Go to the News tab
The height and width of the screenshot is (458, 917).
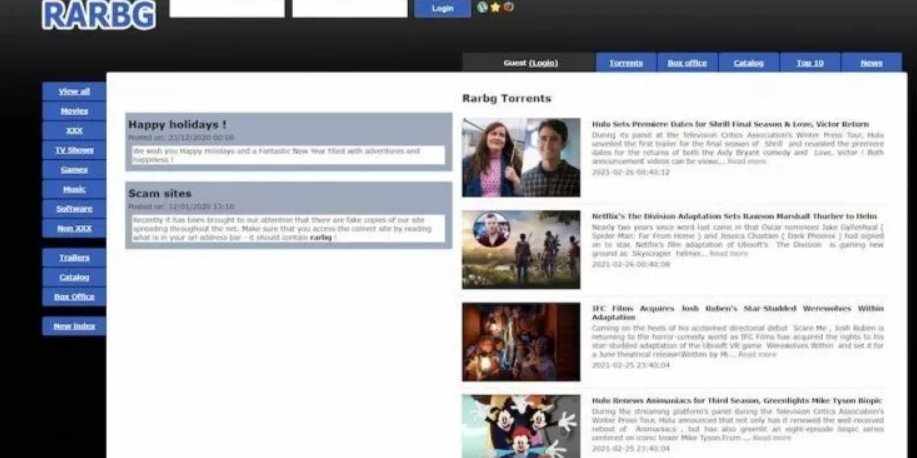point(871,63)
